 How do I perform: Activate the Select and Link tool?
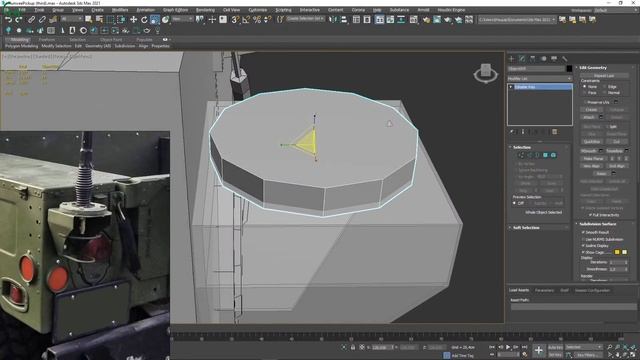point(31,20)
